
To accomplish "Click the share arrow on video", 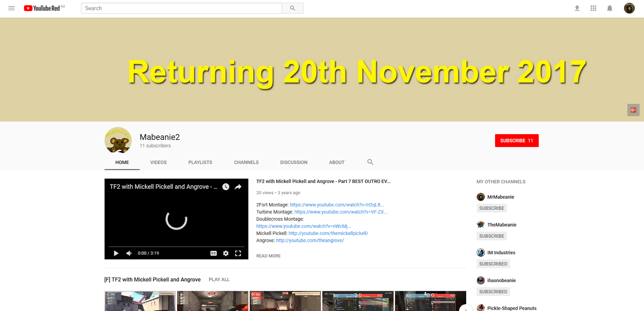I will click(238, 187).
